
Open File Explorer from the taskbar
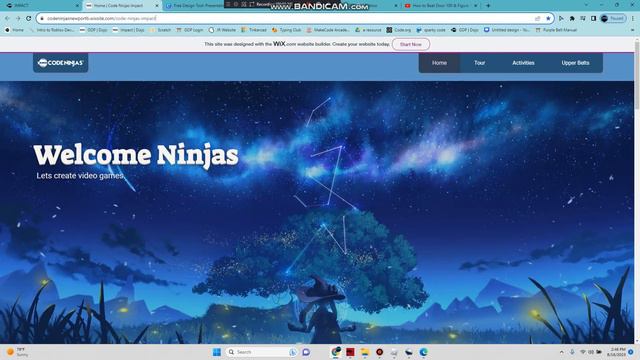[364, 352]
